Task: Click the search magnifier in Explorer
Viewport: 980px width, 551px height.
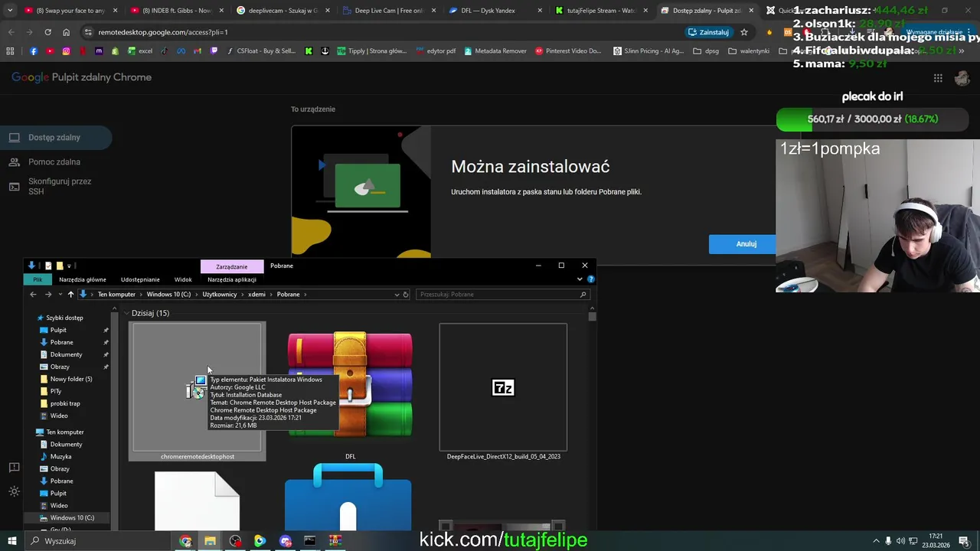Action: click(583, 294)
